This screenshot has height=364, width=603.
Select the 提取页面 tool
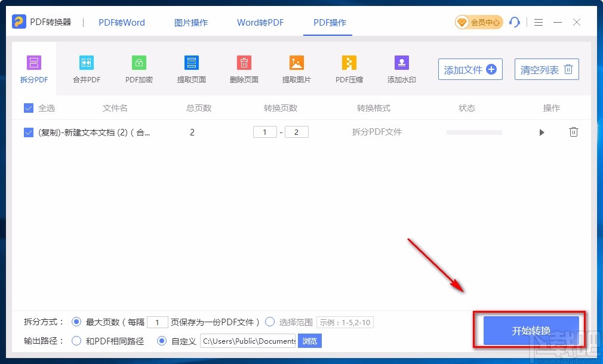(x=191, y=68)
